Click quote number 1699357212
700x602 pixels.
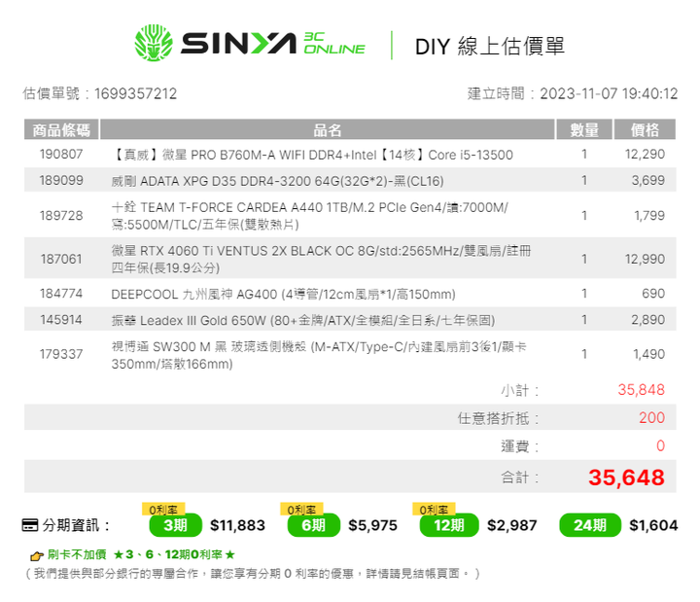(136, 93)
